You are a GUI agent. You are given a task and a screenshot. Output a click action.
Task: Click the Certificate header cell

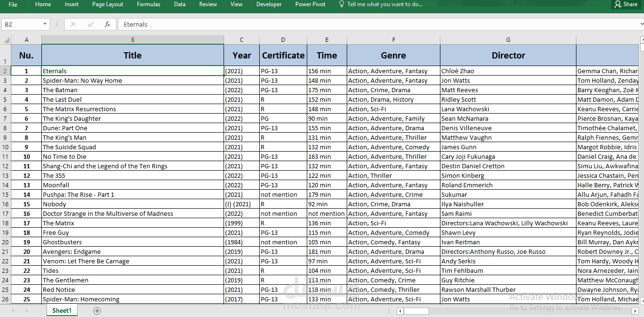point(283,56)
